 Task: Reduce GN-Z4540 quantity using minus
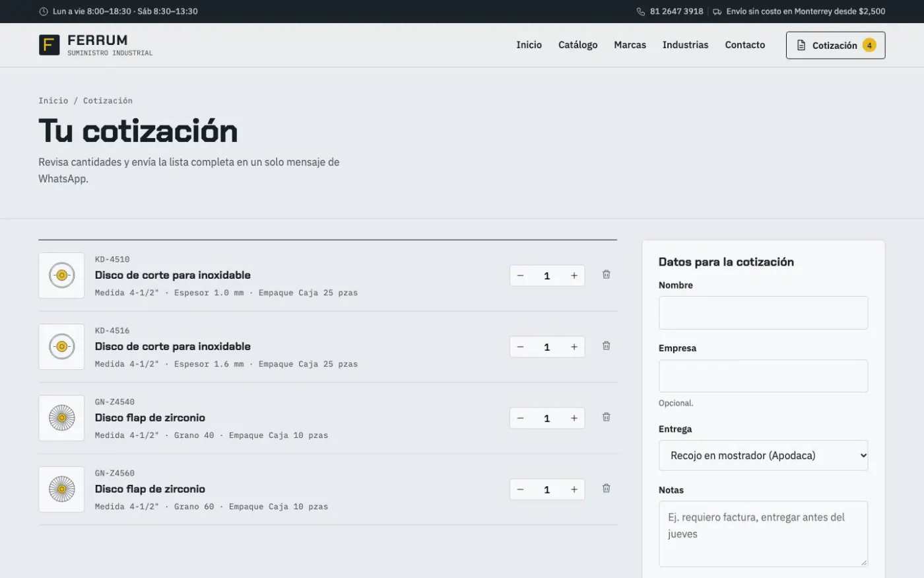coord(521,418)
